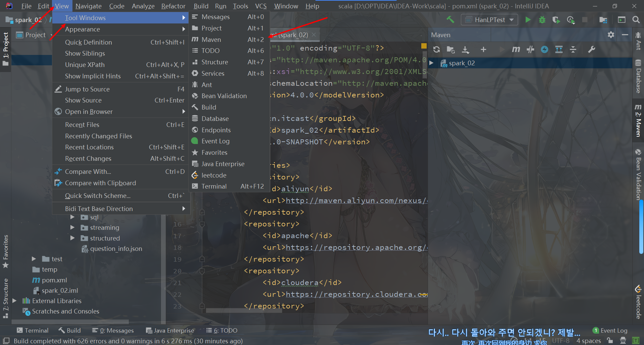This screenshot has width=644, height=345.
Task: Expand the streaming folder
Action: (x=72, y=227)
